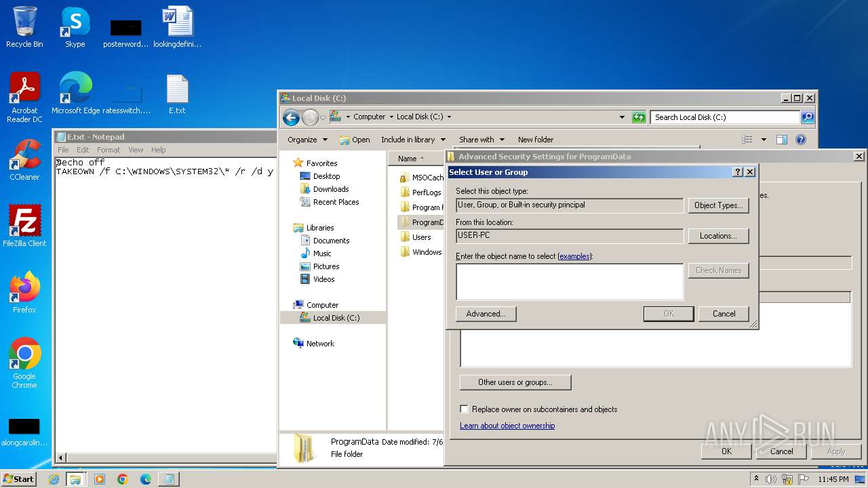Click the Object Types button
This screenshot has height=488, width=868.
click(x=719, y=205)
